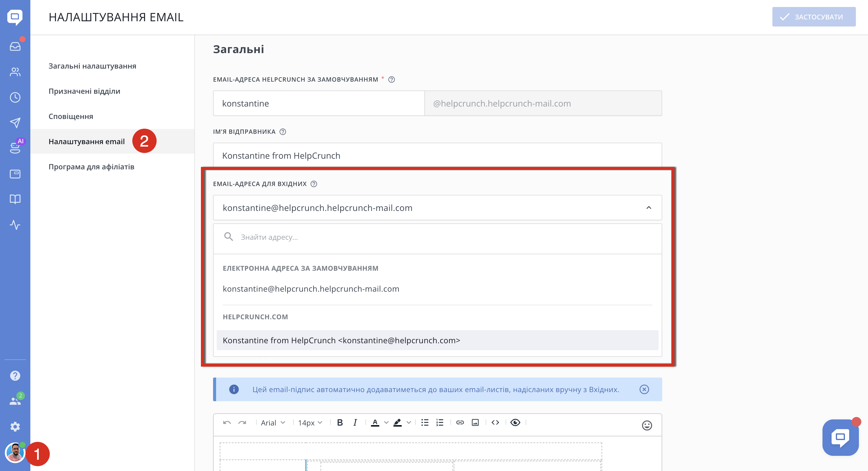Toggle bold formatting in editor
This screenshot has width=868, height=471.
[x=340, y=422]
